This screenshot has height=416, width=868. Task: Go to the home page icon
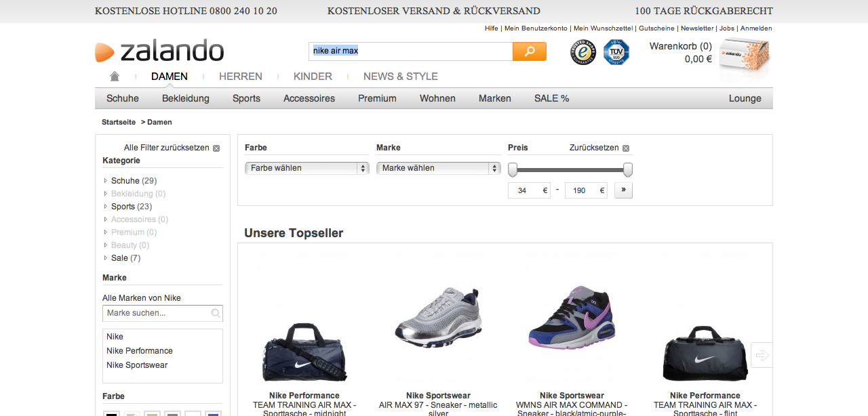point(115,77)
